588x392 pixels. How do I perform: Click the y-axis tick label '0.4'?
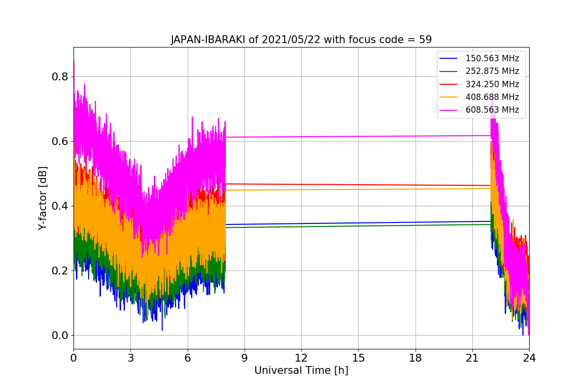click(x=60, y=206)
